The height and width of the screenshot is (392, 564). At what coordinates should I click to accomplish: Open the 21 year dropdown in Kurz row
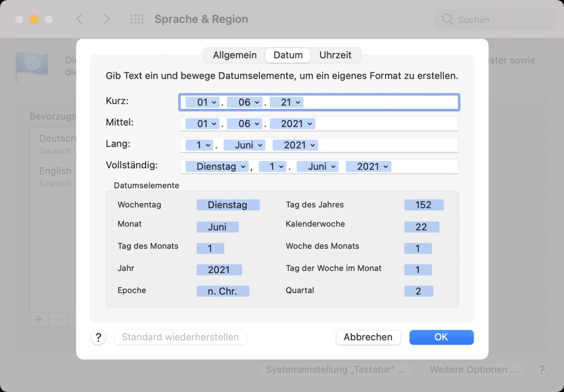click(287, 102)
